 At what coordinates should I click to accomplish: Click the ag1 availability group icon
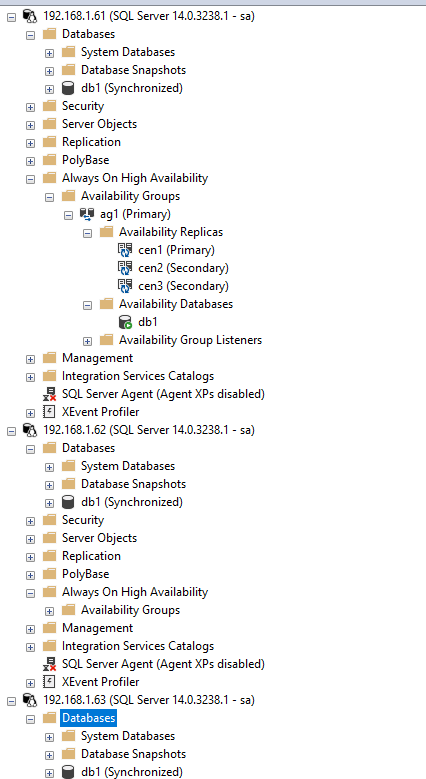point(87,214)
